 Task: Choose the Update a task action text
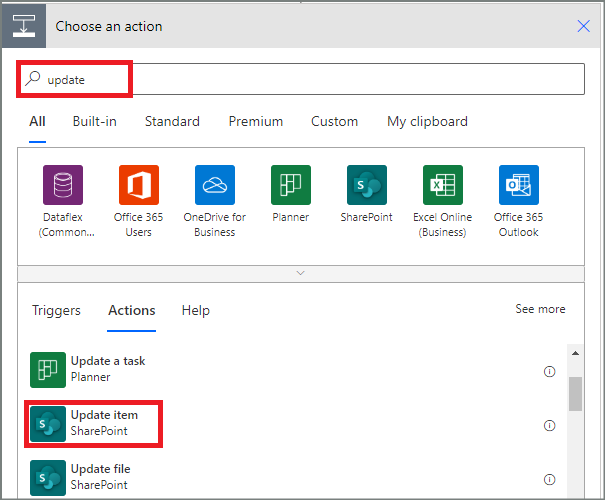point(108,361)
